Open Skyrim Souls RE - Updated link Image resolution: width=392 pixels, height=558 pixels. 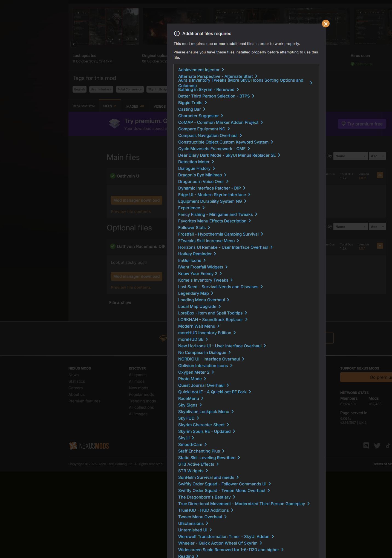[204, 431]
